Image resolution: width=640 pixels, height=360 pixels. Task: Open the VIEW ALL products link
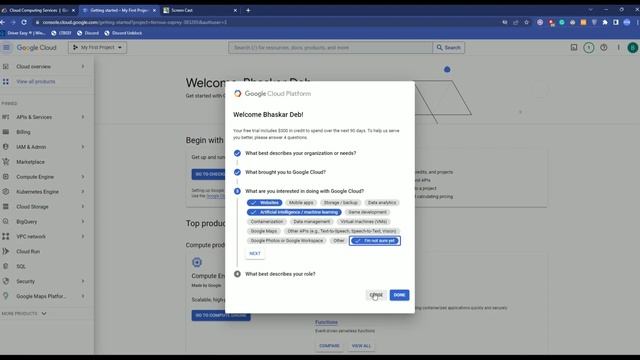click(361, 346)
